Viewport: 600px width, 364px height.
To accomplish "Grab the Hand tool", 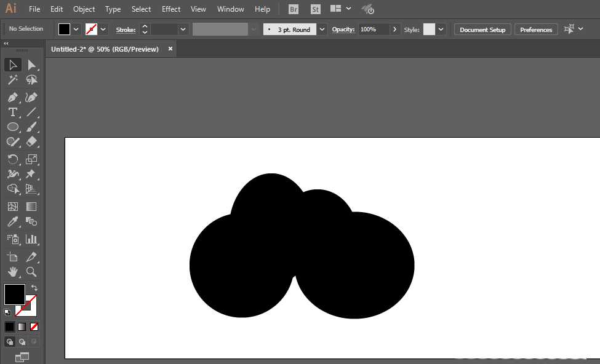I will click(13, 271).
